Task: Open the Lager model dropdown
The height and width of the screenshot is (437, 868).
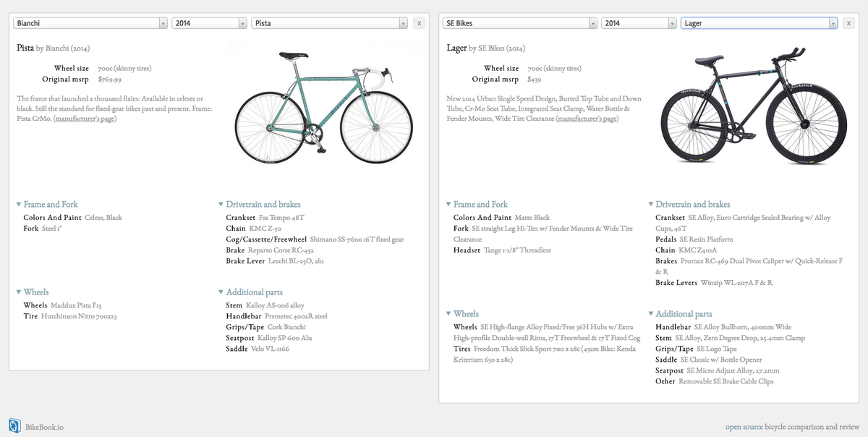Action: [x=758, y=22]
